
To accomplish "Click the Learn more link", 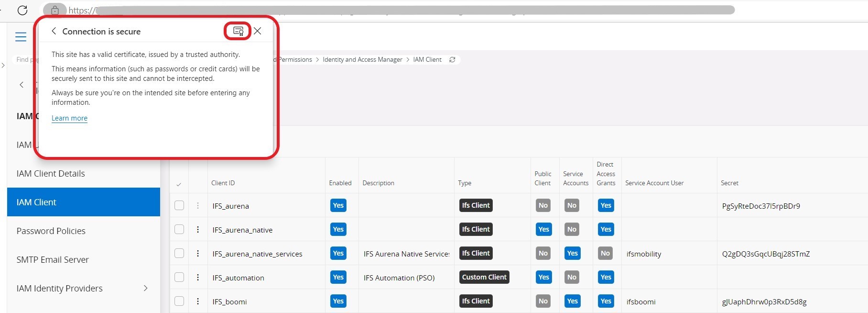I will [x=69, y=118].
